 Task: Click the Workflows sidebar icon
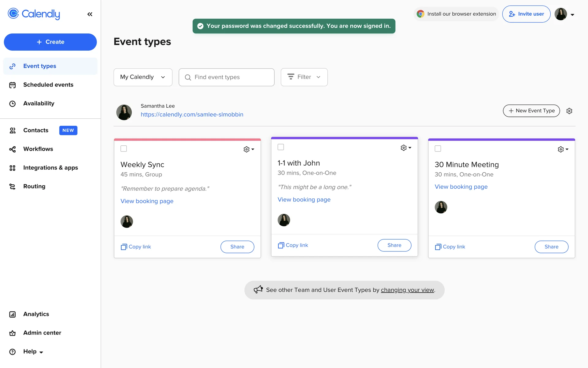tap(12, 149)
